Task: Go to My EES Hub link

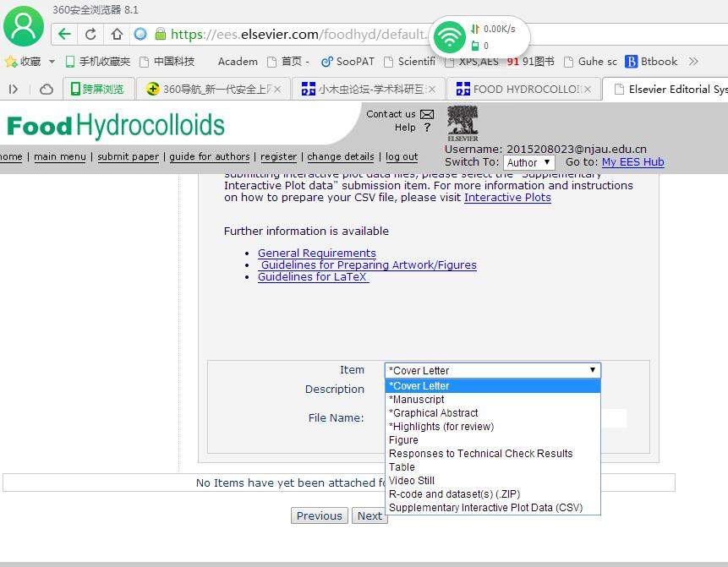Action: coord(632,162)
